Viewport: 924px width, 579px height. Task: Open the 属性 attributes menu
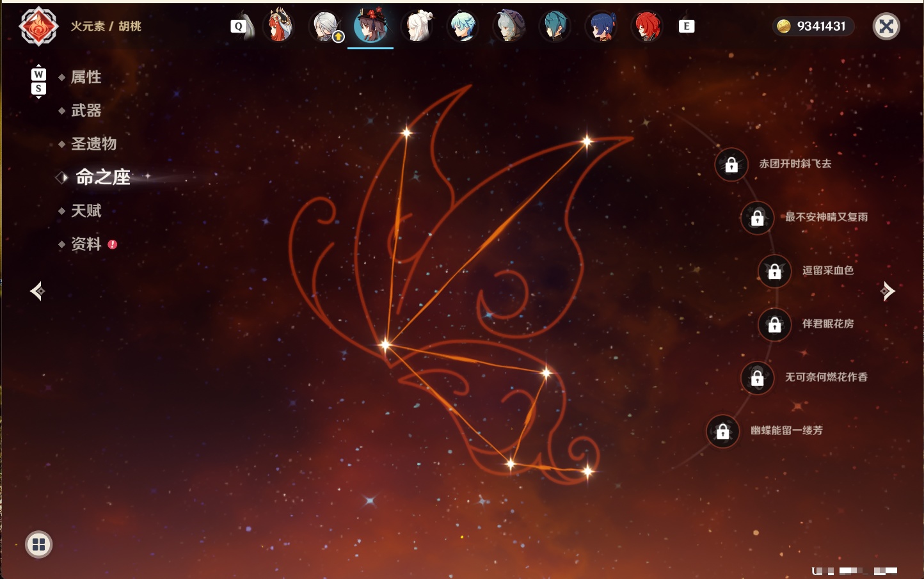(86, 77)
